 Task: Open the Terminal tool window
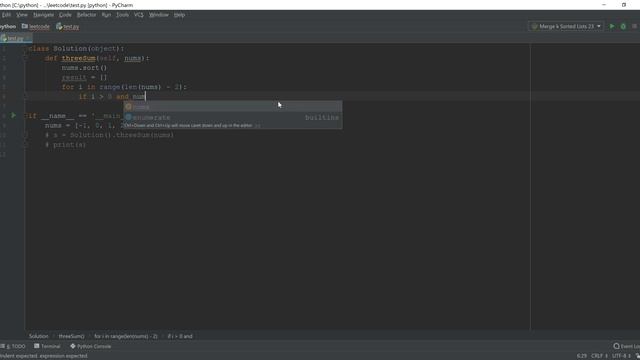click(47, 346)
